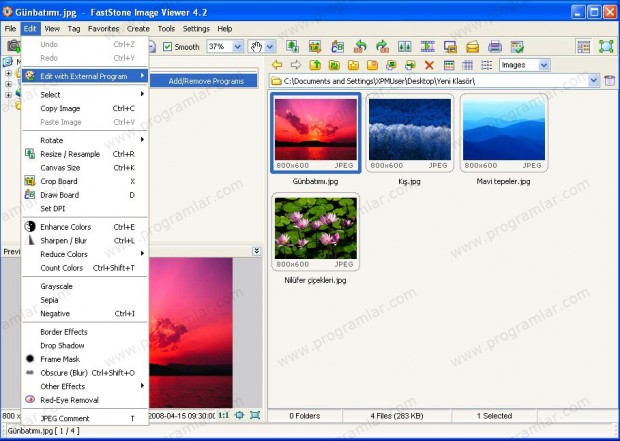Screen dimensions: 620x441
Task: Rotate image left using toolbar icon
Action: point(360,46)
